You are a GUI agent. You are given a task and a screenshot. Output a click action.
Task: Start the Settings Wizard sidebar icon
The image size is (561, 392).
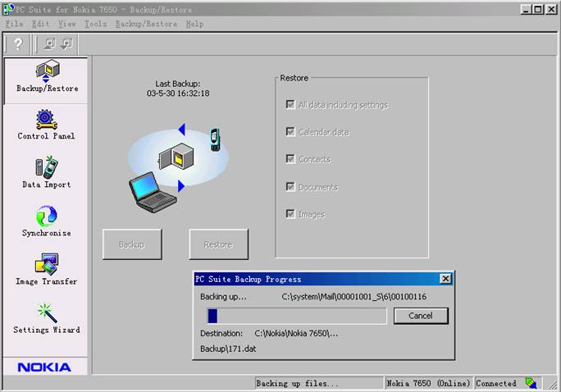tap(47, 319)
